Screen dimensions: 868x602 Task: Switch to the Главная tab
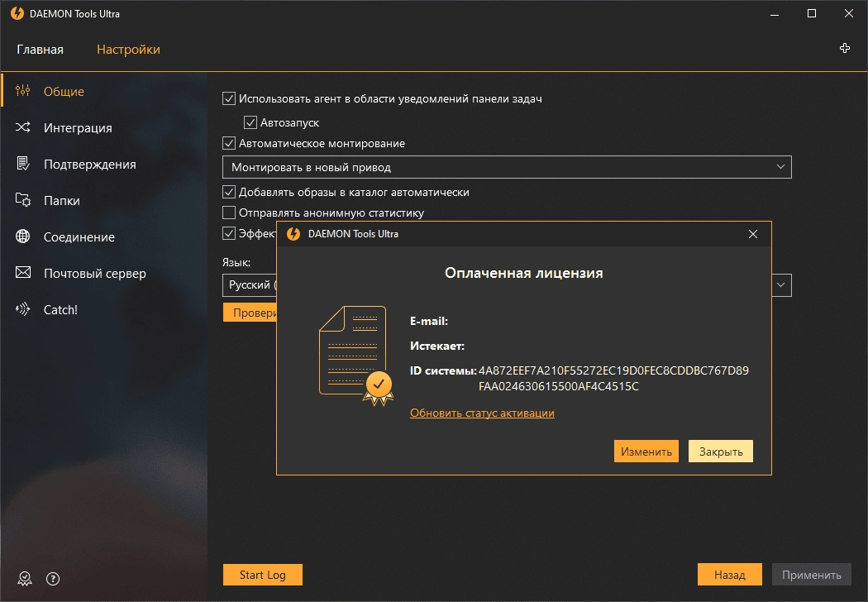point(40,50)
